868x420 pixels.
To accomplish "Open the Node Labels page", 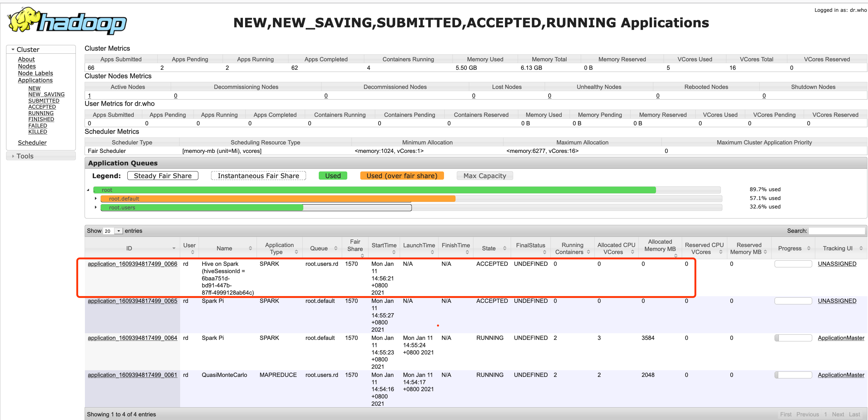I will (35, 73).
